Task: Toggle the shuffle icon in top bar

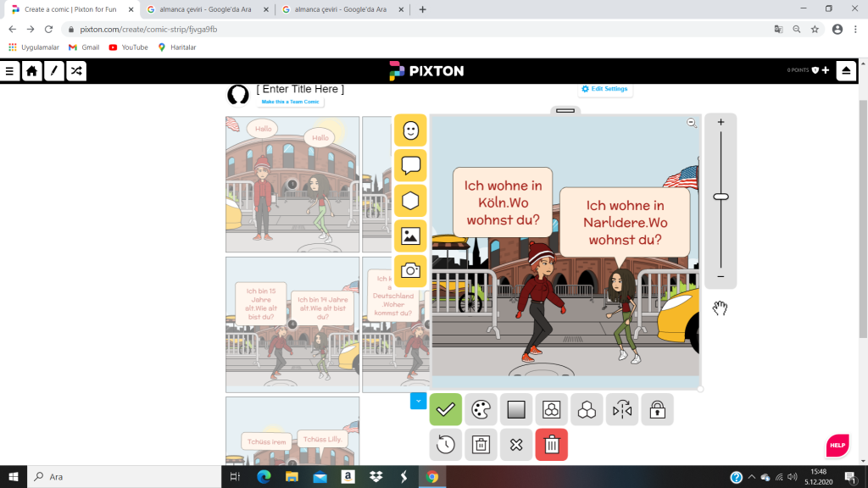Action: click(76, 71)
